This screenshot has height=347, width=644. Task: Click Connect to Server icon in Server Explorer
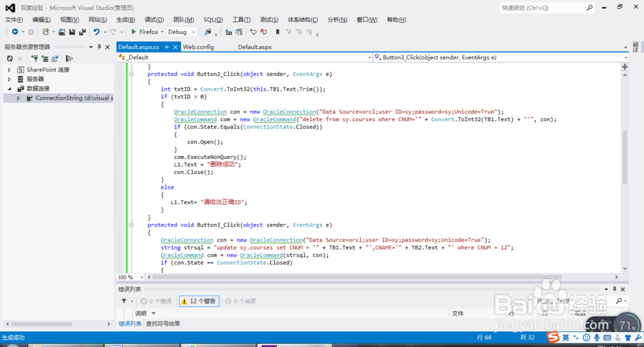(45, 59)
